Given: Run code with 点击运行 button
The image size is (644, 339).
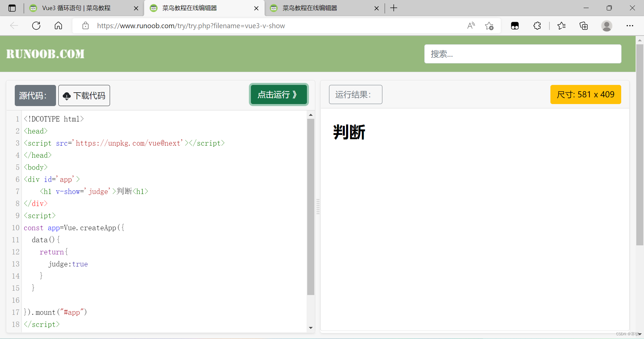Looking at the screenshot, I should [x=279, y=95].
